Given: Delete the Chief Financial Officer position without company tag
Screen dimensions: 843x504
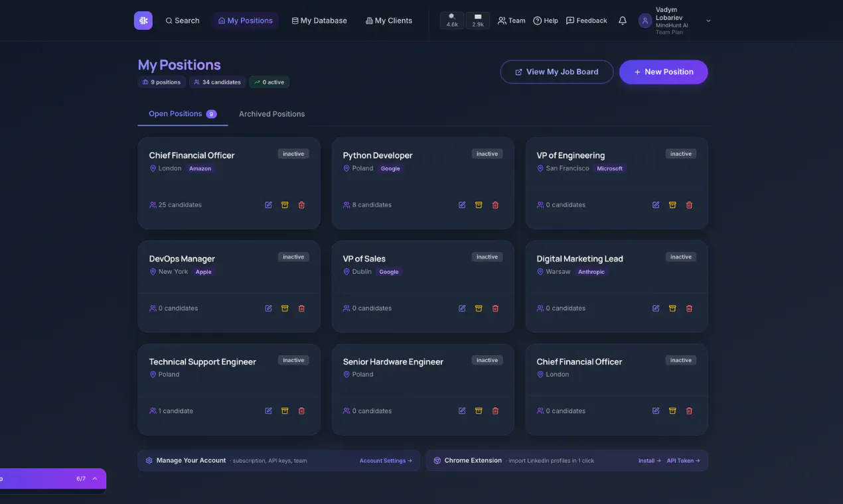Looking at the screenshot, I should 689,411.
